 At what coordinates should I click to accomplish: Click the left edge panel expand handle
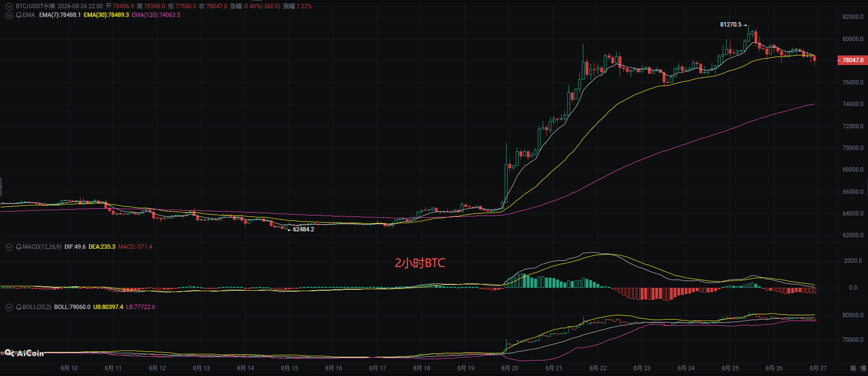coord(1,187)
